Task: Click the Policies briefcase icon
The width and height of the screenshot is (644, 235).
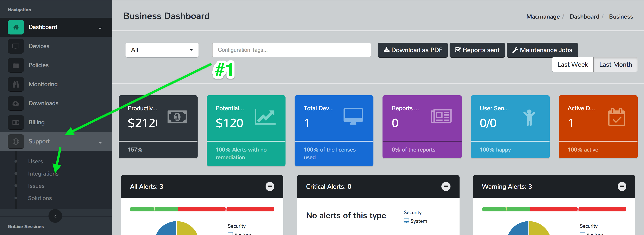Action: click(x=16, y=65)
